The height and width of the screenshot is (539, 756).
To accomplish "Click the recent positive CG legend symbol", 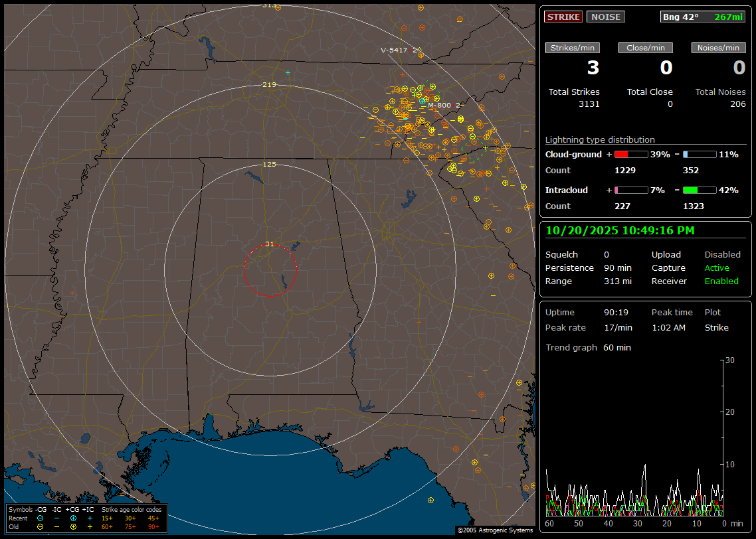I will click(73, 518).
